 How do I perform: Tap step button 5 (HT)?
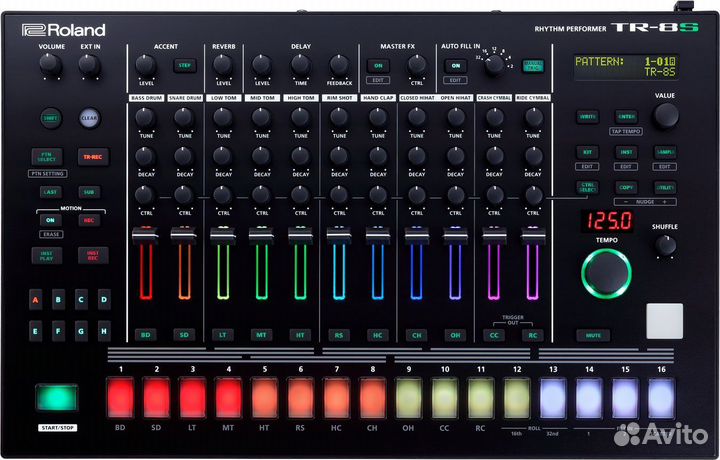tap(264, 398)
